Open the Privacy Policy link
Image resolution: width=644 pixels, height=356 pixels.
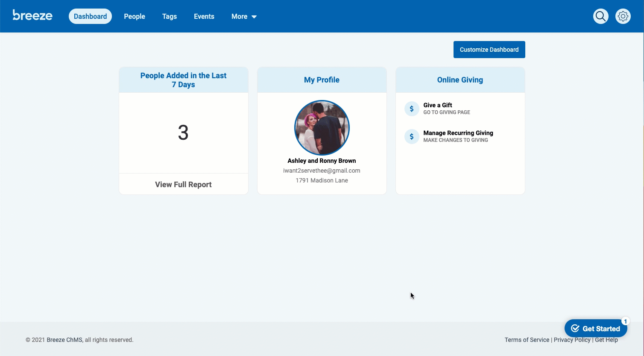(x=572, y=340)
